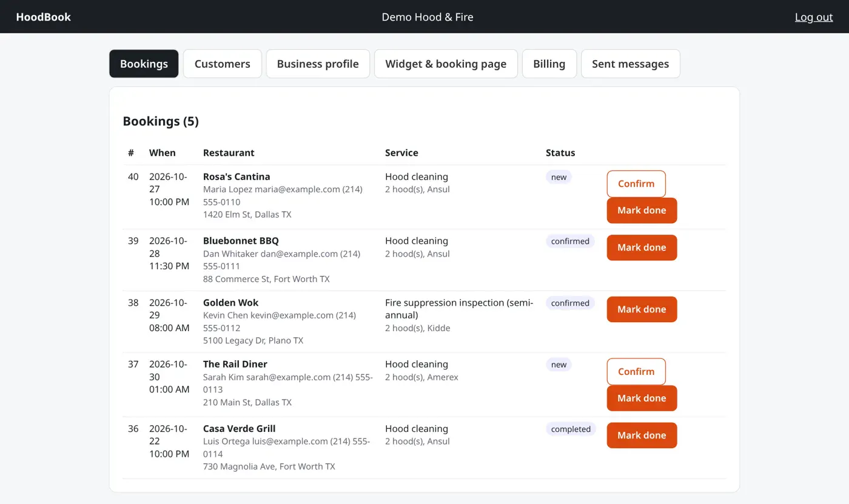The height and width of the screenshot is (504, 849).
Task: Click the address '730 Magnolia Ave, Fort Worth TX'
Action: (269, 466)
